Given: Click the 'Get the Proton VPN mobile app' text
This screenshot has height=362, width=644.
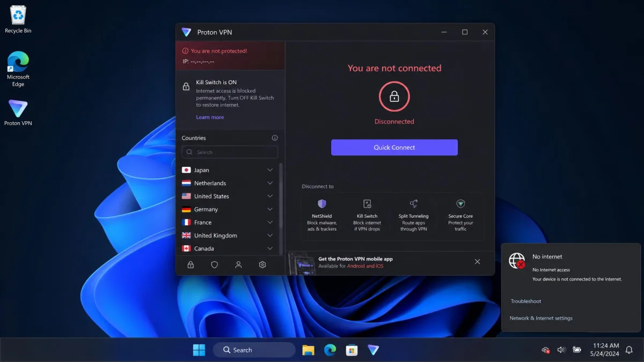Looking at the screenshot, I should click(355, 259).
